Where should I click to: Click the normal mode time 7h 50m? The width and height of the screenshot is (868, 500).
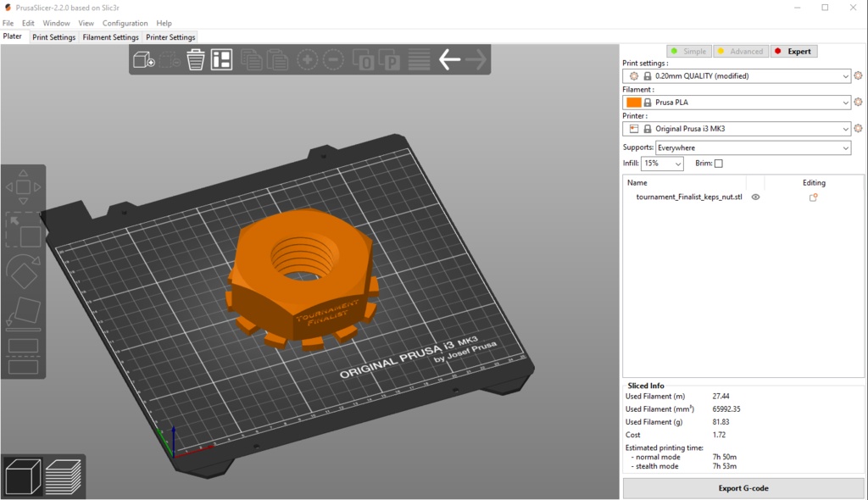(x=725, y=457)
